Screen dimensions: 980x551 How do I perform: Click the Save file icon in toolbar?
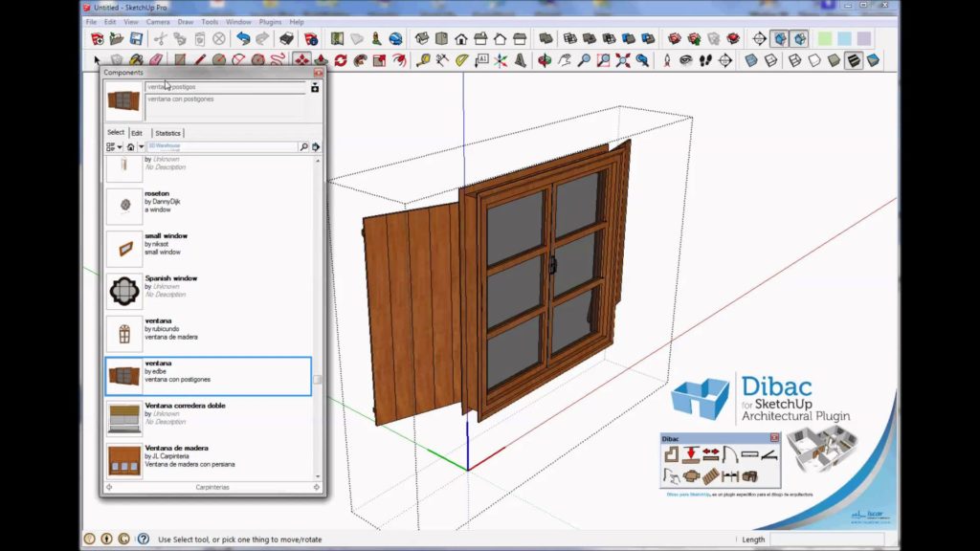click(136, 38)
